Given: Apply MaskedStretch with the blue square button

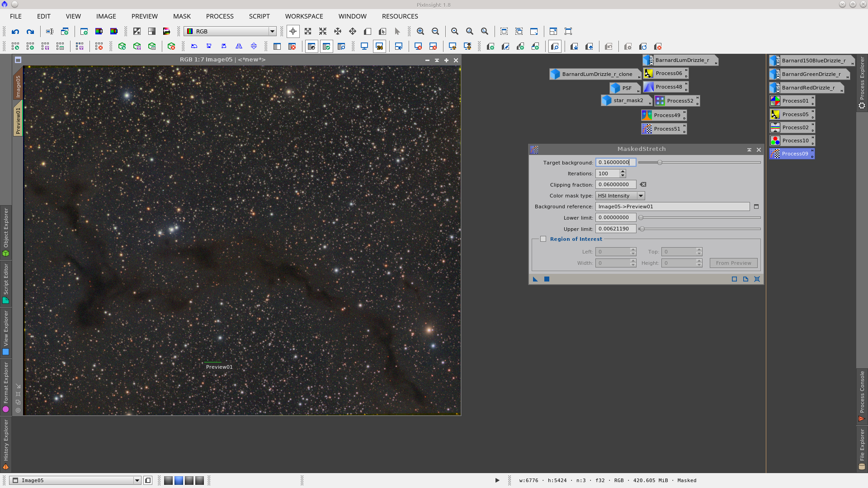Looking at the screenshot, I should coord(547,279).
